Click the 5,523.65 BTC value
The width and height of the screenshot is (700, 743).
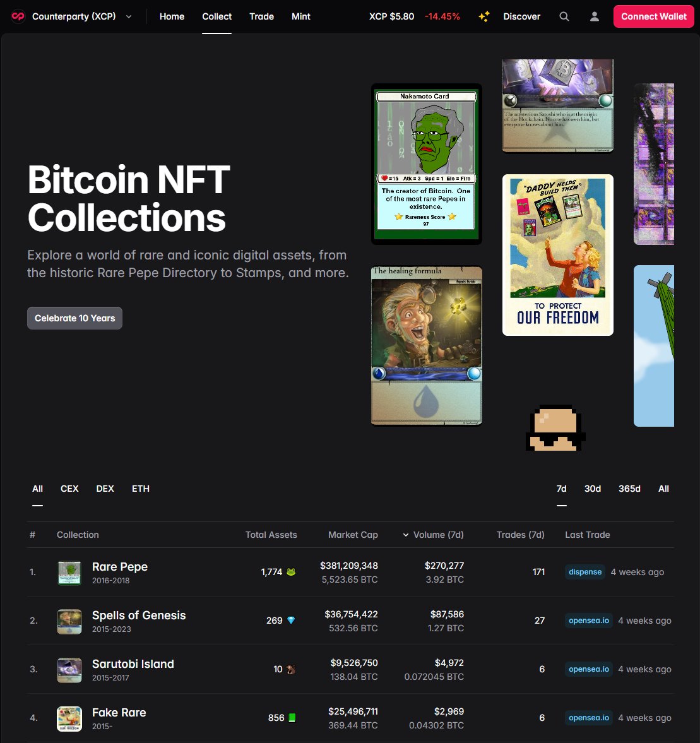[350, 580]
